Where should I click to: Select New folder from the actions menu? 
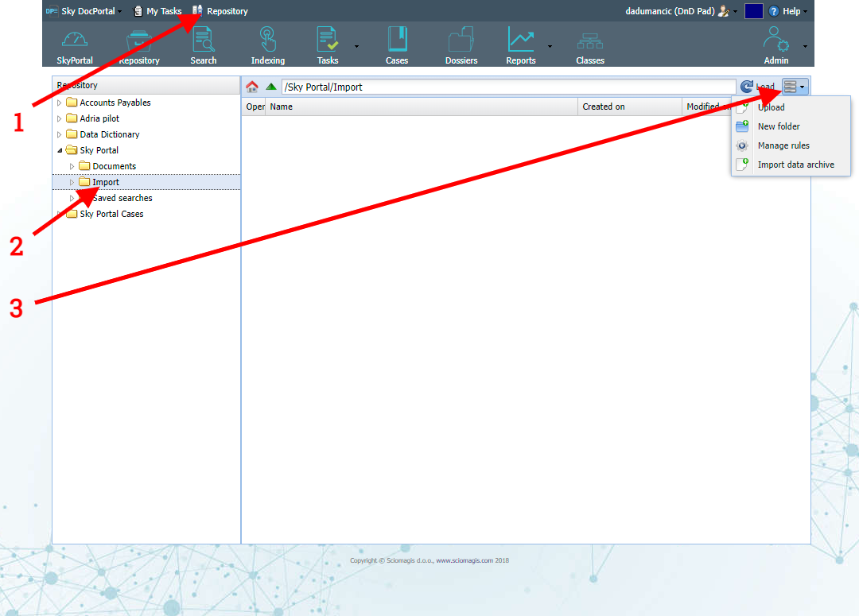[x=791, y=126]
